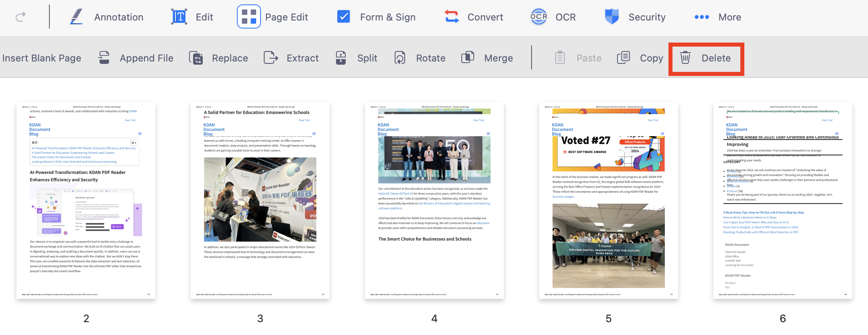Open the OCR icon
The image size is (868, 335).
coord(539,17)
